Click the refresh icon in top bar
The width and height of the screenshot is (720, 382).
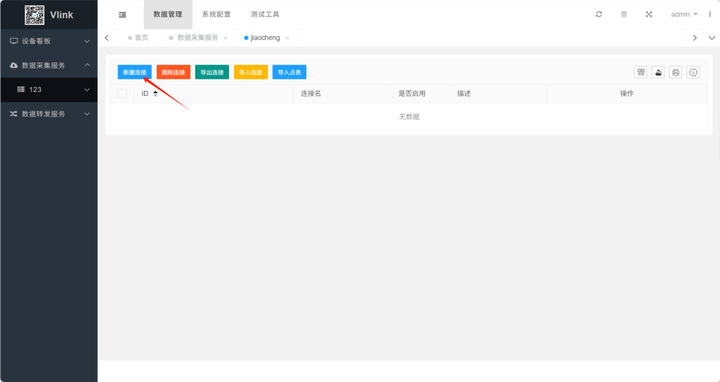click(599, 14)
